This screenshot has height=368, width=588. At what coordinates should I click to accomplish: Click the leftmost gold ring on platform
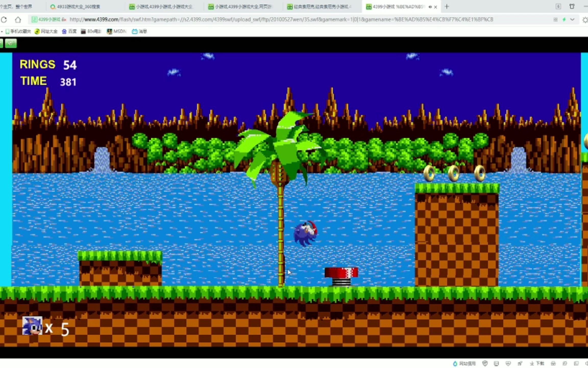click(x=429, y=173)
